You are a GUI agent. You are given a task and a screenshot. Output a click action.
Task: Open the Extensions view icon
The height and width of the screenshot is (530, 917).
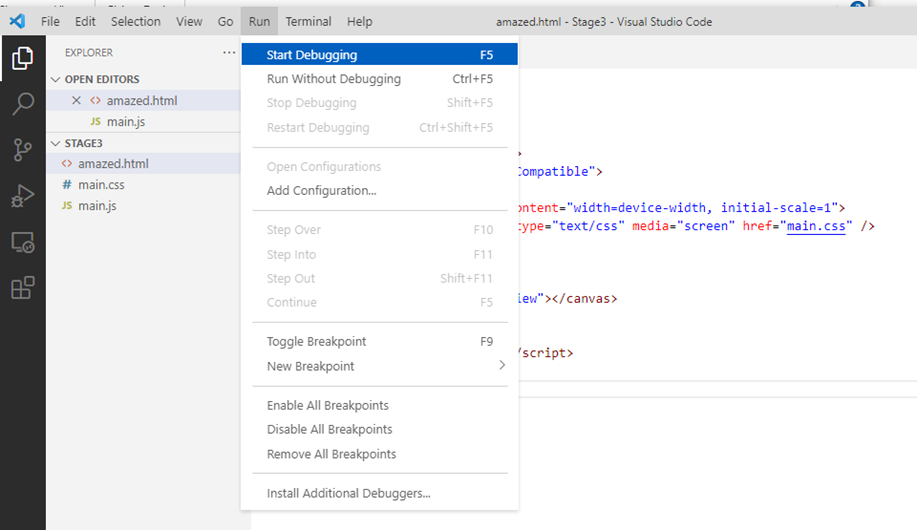click(x=22, y=288)
